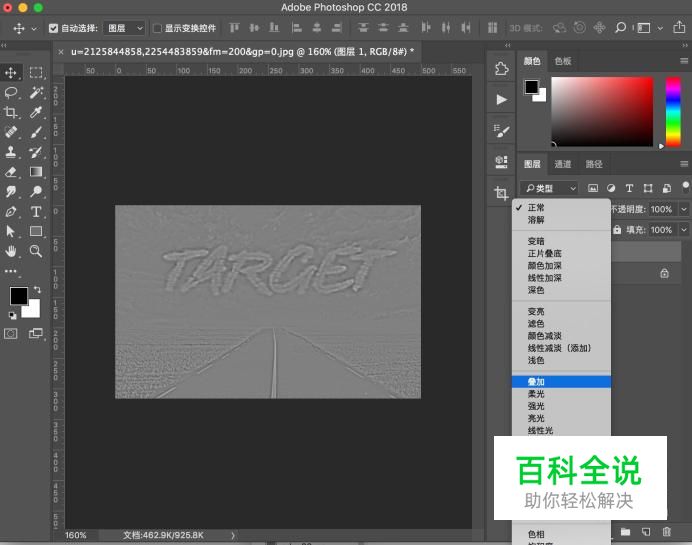
Task: Select the Move tool
Action: [x=11, y=72]
